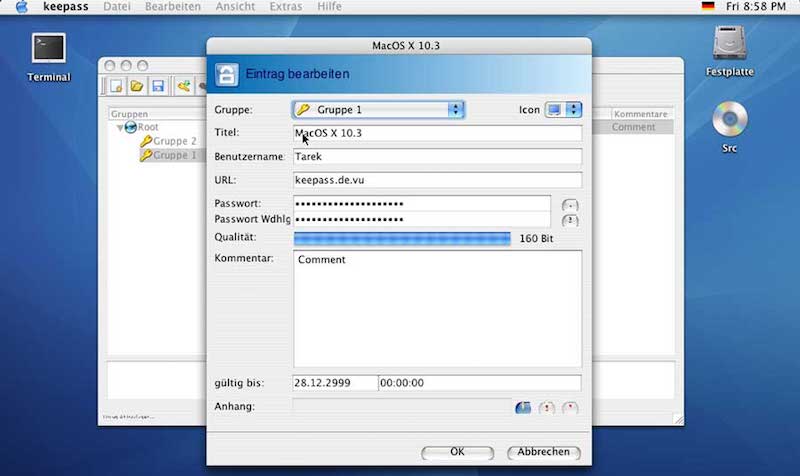The width and height of the screenshot is (800, 476).
Task: Open the Terminal desktop icon
Action: [x=48, y=57]
